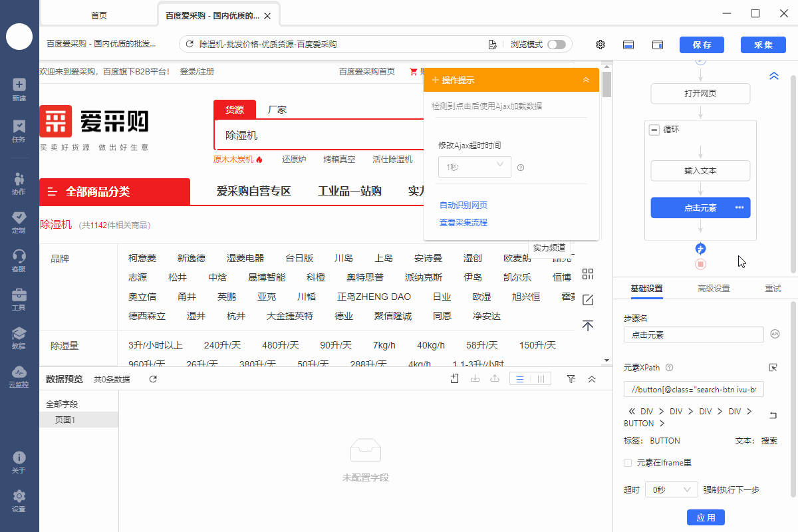This screenshot has height=532, width=798.
Task: Open 任务 in the left sidebar
Action: (19, 131)
